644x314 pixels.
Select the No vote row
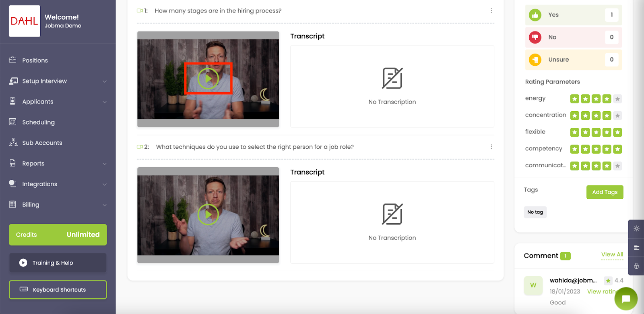coord(574,37)
